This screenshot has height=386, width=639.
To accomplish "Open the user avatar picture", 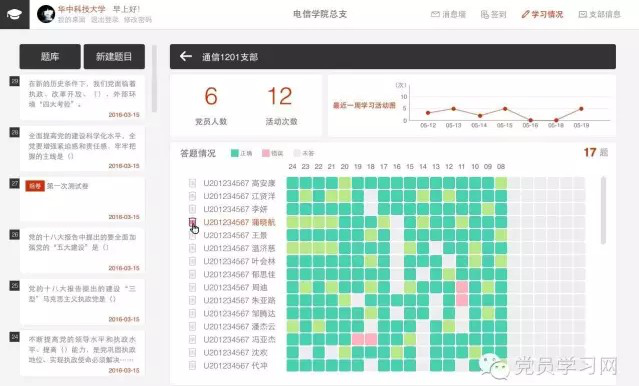I will tap(46, 14).
